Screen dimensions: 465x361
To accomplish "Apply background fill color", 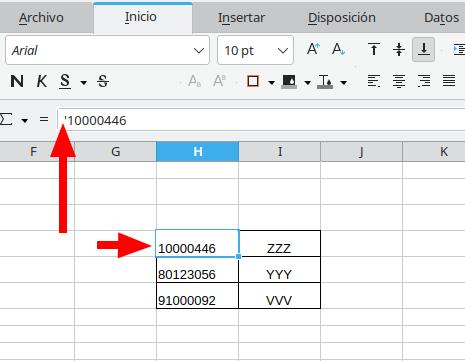I will tap(289, 81).
